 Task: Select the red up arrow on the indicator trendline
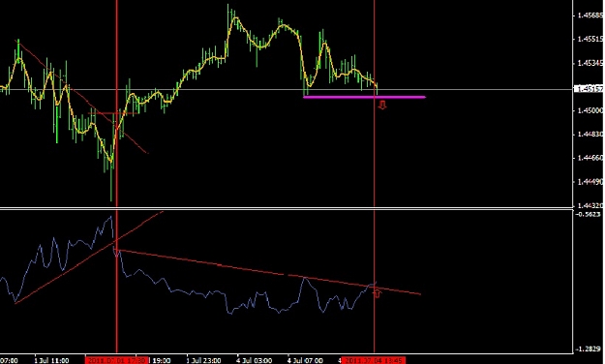click(x=377, y=293)
